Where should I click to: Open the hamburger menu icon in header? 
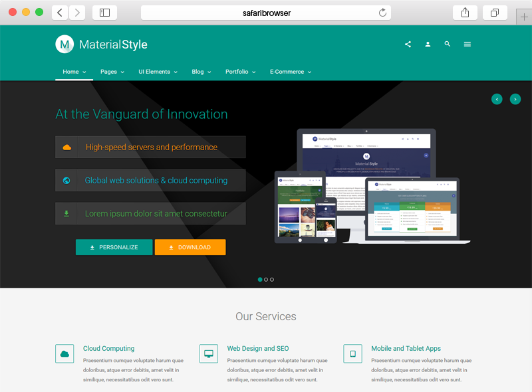point(467,45)
